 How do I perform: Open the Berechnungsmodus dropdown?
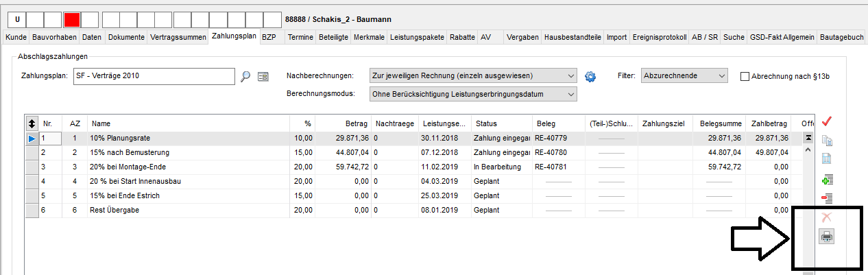pyautogui.click(x=472, y=94)
